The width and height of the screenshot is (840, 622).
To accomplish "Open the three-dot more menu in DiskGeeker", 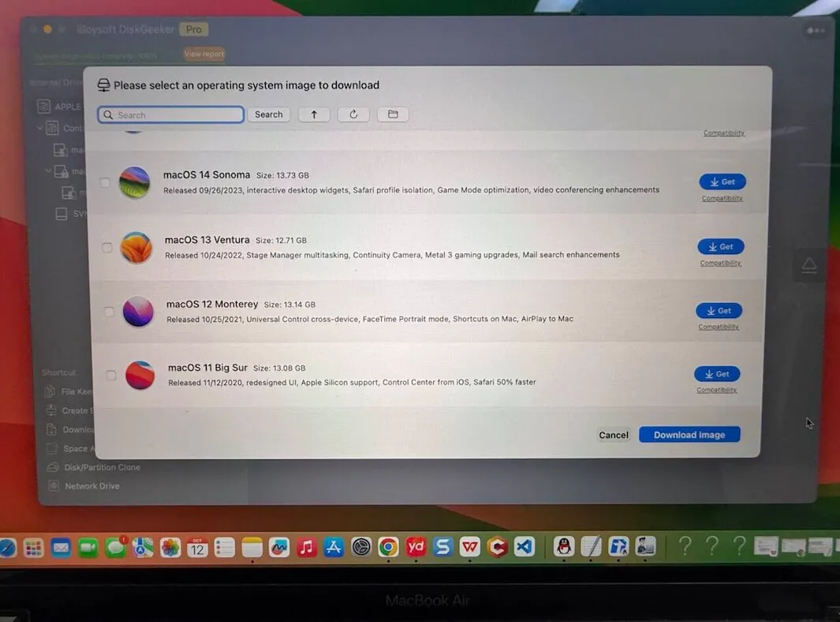I will 816,31.
